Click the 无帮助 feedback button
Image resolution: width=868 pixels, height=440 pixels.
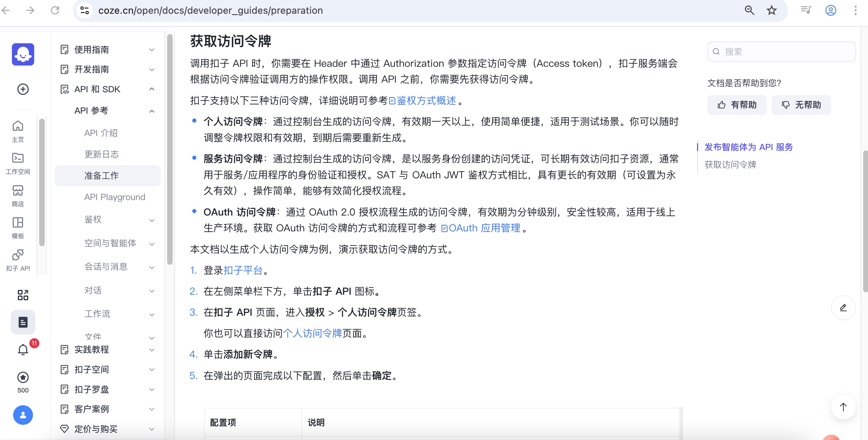[801, 105]
